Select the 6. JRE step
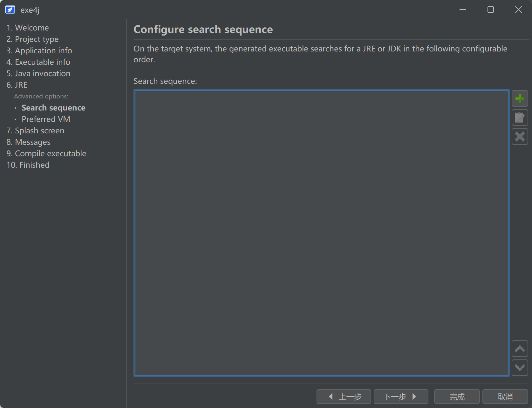This screenshot has width=532, height=408. (17, 85)
